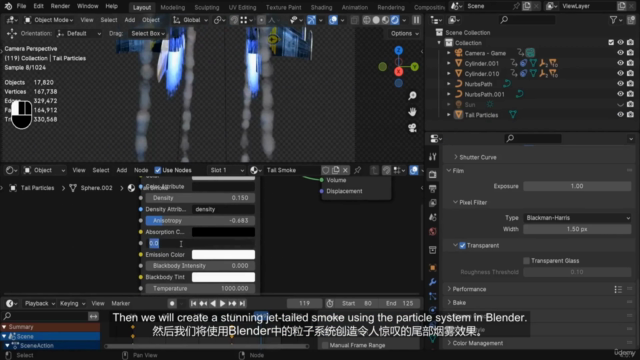This screenshot has width=640, height=360.
Task: Click the viewport Options button
Action: [404, 33]
